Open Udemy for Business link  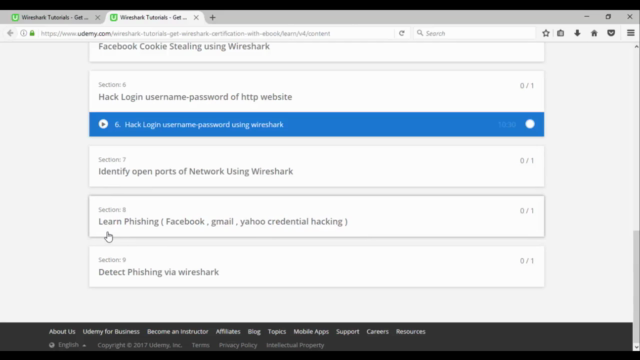click(x=111, y=331)
